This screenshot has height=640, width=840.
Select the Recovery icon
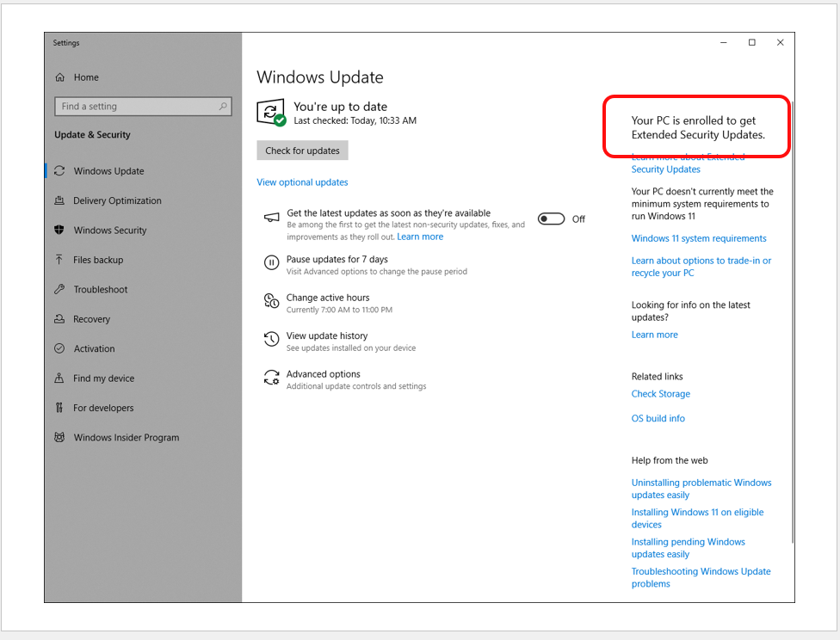59,318
